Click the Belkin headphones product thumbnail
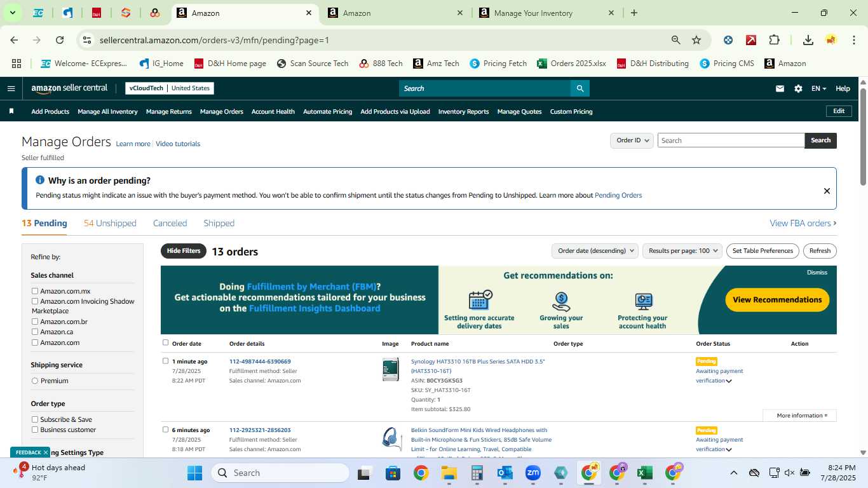This screenshot has width=868, height=488. click(x=391, y=438)
